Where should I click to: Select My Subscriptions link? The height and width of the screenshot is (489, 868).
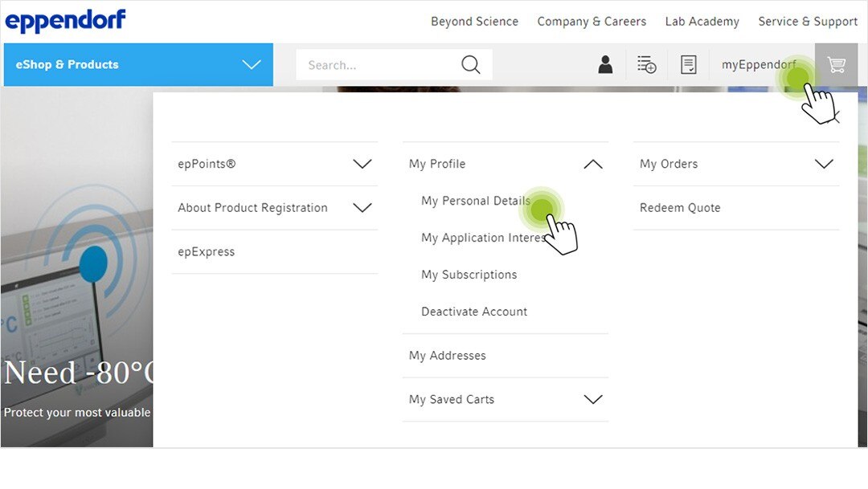click(469, 275)
